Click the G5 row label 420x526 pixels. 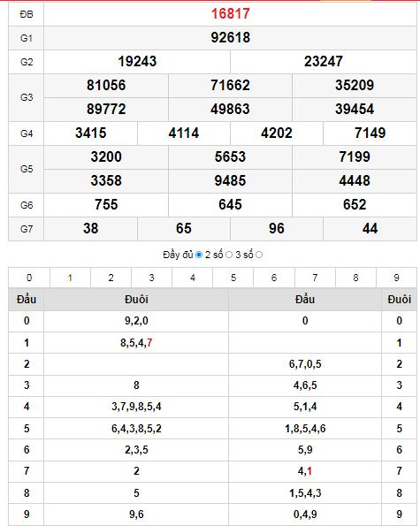[27, 169]
